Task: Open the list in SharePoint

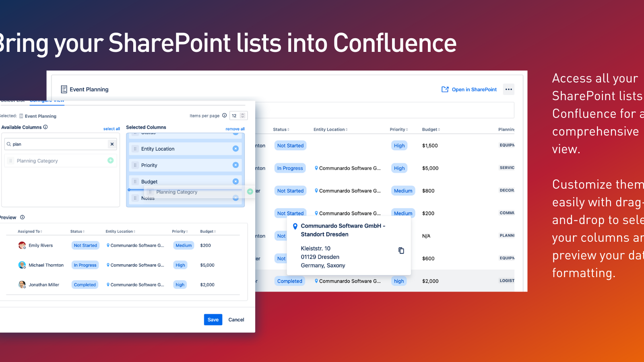Action: click(x=469, y=89)
